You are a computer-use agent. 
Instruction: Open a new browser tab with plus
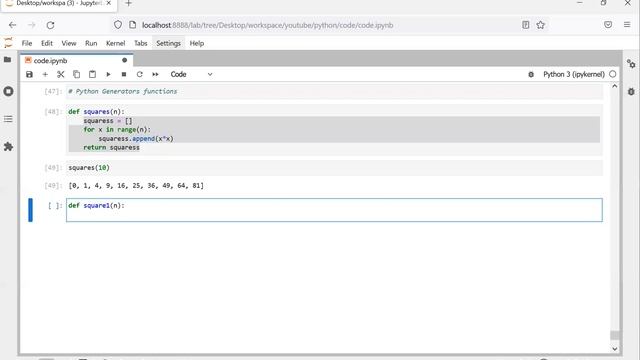[x=129, y=4]
